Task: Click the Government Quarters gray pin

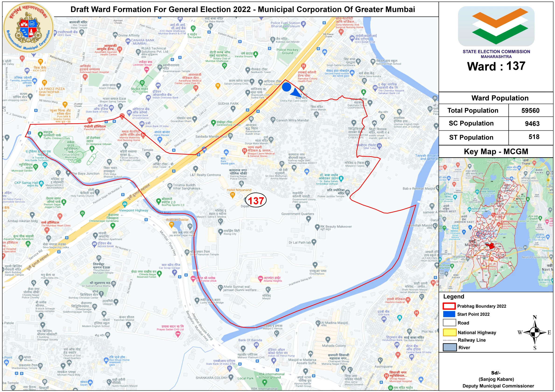Action: coord(308,219)
